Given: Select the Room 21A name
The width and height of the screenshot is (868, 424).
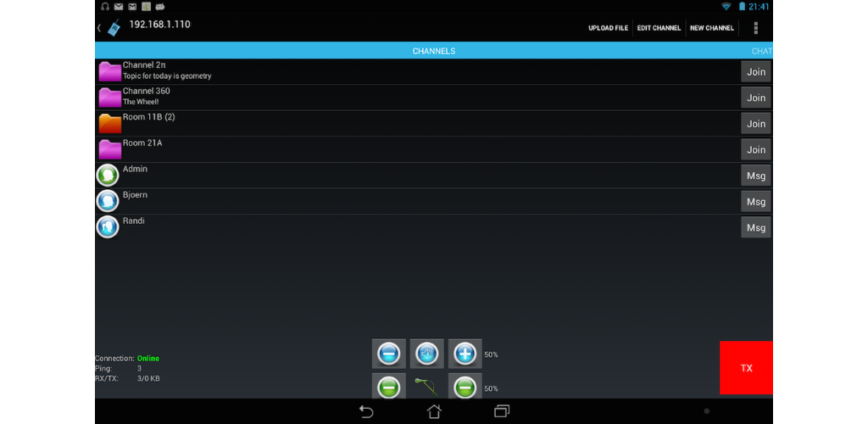Looking at the screenshot, I should pyautogui.click(x=142, y=142).
